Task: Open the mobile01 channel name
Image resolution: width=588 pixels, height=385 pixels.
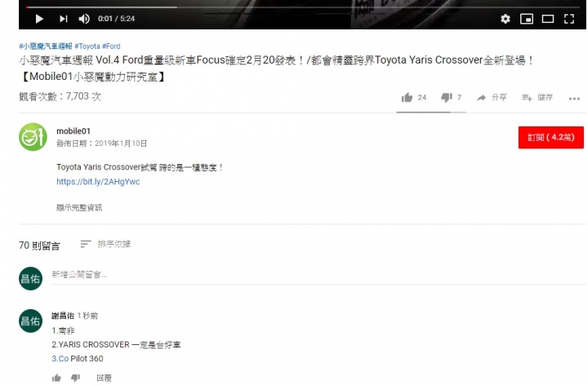Action: click(73, 131)
